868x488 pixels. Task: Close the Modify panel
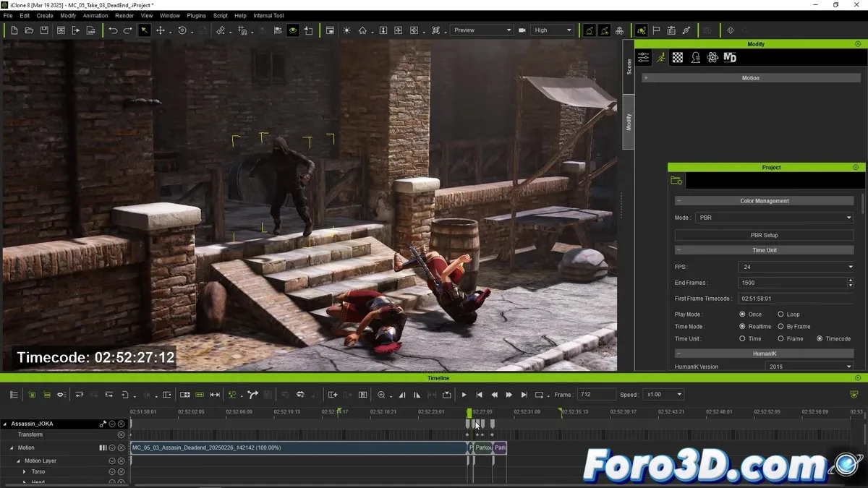(x=858, y=44)
